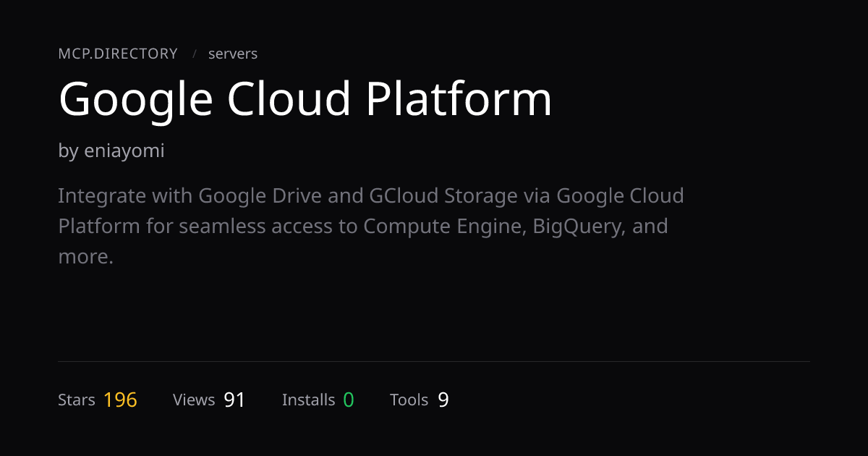
Task: Select the Installs label
Action: tap(309, 400)
